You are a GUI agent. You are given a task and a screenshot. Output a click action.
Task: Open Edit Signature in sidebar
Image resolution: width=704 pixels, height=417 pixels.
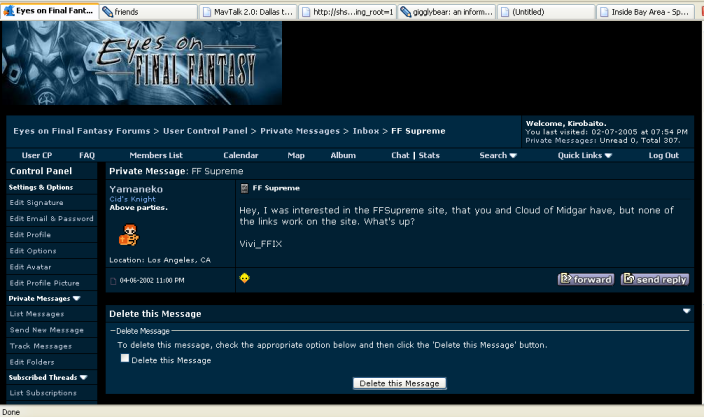pos(36,203)
